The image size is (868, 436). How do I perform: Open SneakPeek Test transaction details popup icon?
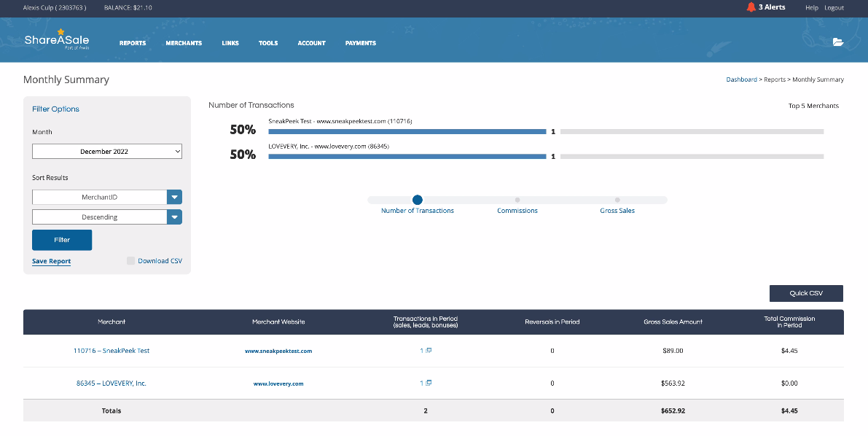429,350
